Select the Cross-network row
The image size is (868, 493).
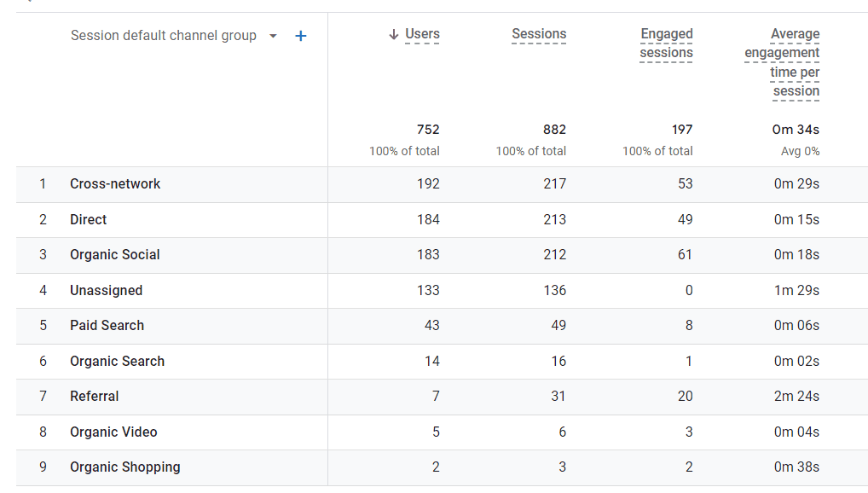[115, 184]
